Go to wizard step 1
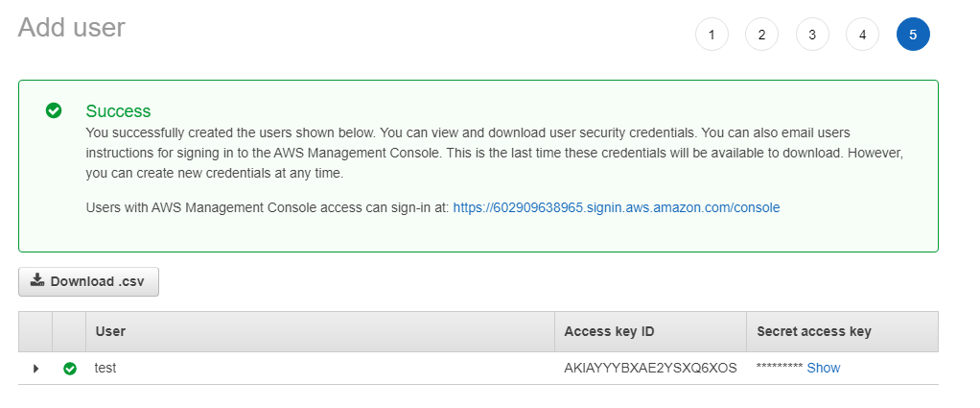This screenshot has width=980, height=408. 712,35
